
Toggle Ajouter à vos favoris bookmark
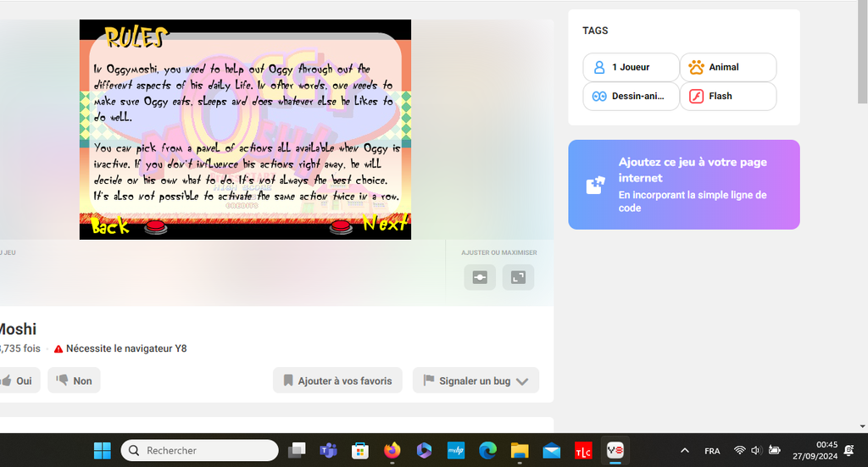coord(337,381)
